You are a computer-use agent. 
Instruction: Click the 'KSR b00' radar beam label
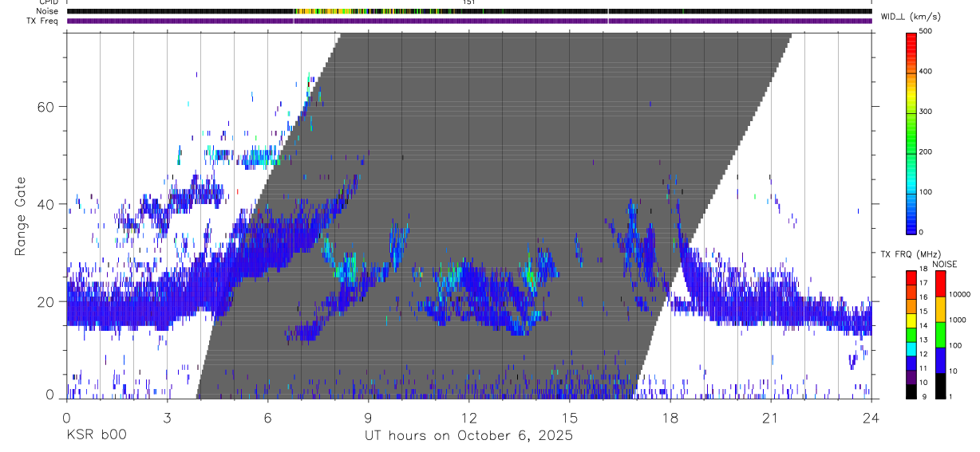pos(96,436)
